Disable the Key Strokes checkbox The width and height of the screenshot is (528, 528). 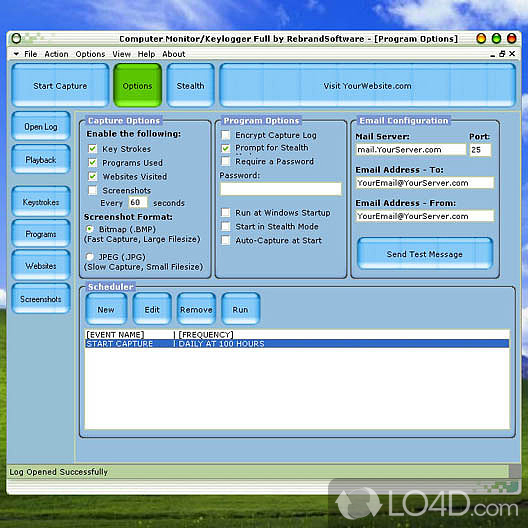[93, 148]
